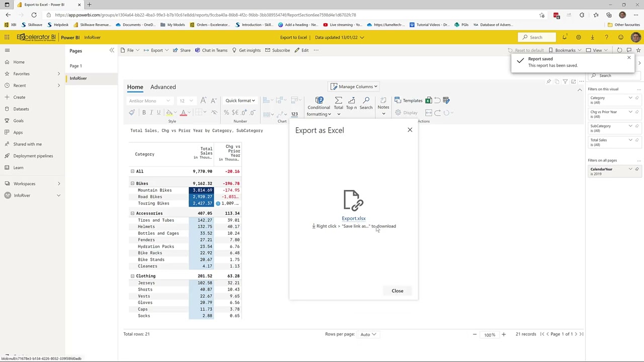The width and height of the screenshot is (644, 362).
Task: Expand the Chg vs Prior Year filter card
Action: [630, 112]
